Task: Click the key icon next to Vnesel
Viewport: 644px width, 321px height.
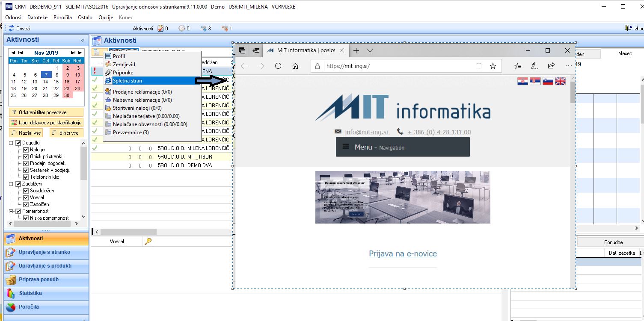Action: tap(148, 241)
